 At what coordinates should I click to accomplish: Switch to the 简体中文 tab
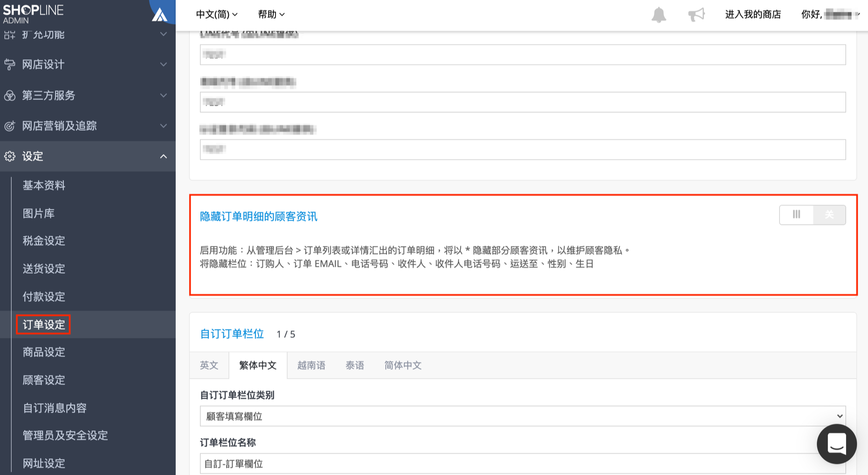403,365
